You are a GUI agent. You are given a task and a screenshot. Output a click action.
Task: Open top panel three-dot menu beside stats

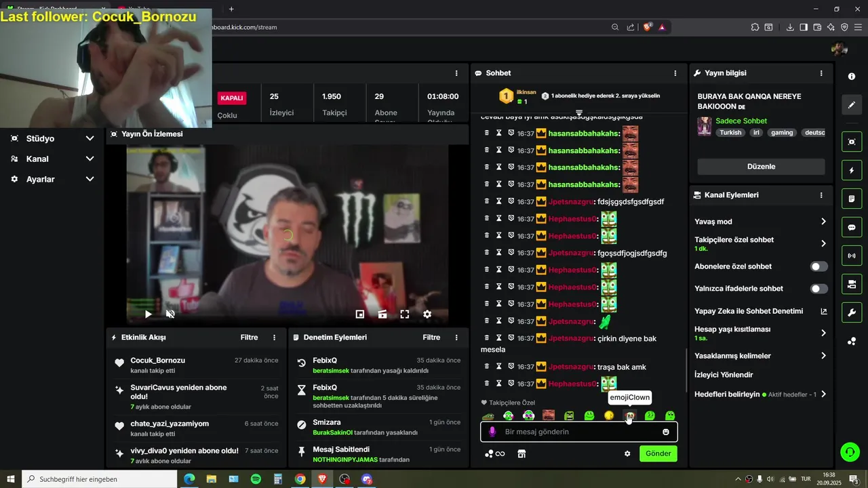tap(457, 73)
